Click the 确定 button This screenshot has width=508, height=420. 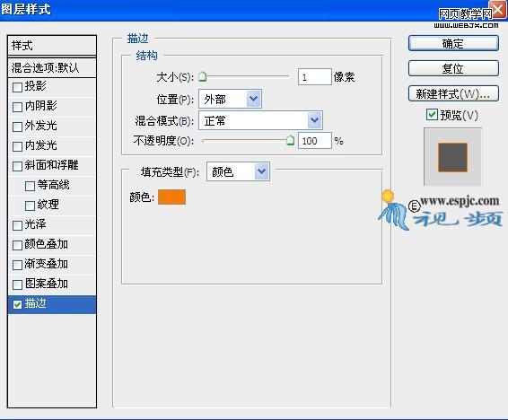point(453,43)
